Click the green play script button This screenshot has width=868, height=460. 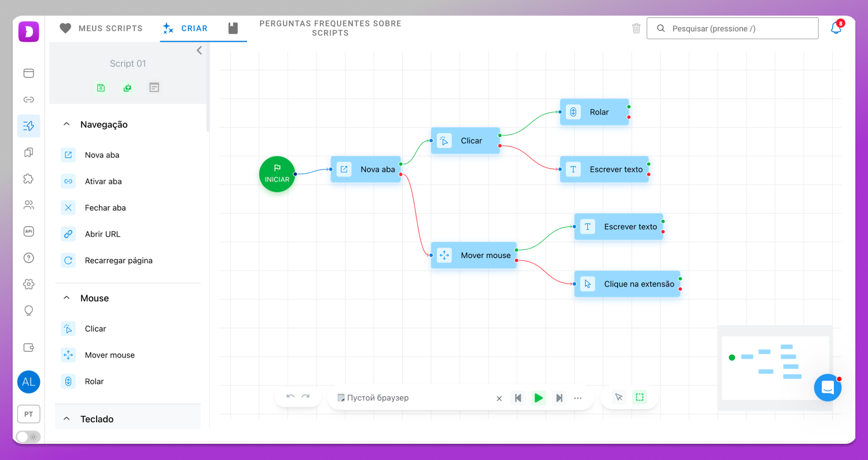(x=539, y=398)
